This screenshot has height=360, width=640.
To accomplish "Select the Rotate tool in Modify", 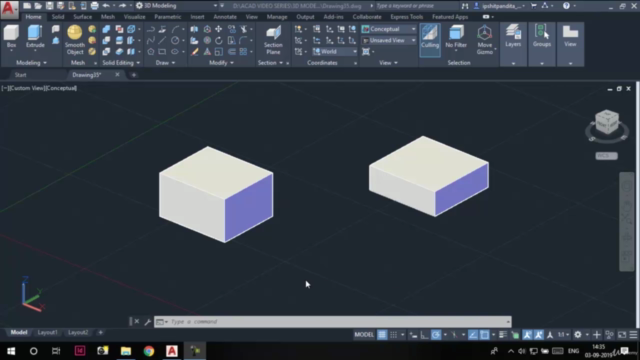I will pos(219,40).
